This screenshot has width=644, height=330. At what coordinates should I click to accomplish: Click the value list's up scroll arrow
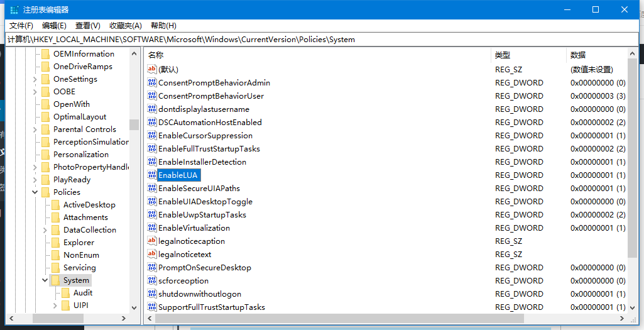[633, 53]
